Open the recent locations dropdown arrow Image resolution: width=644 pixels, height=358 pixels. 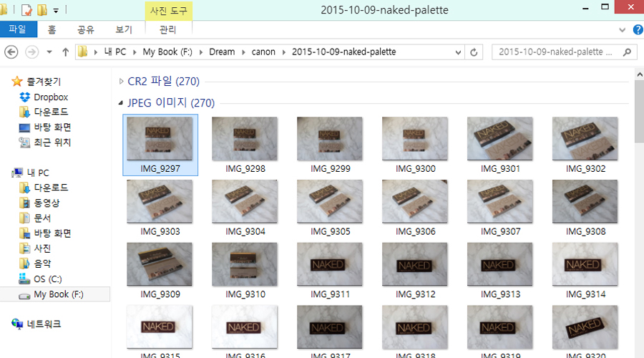49,52
